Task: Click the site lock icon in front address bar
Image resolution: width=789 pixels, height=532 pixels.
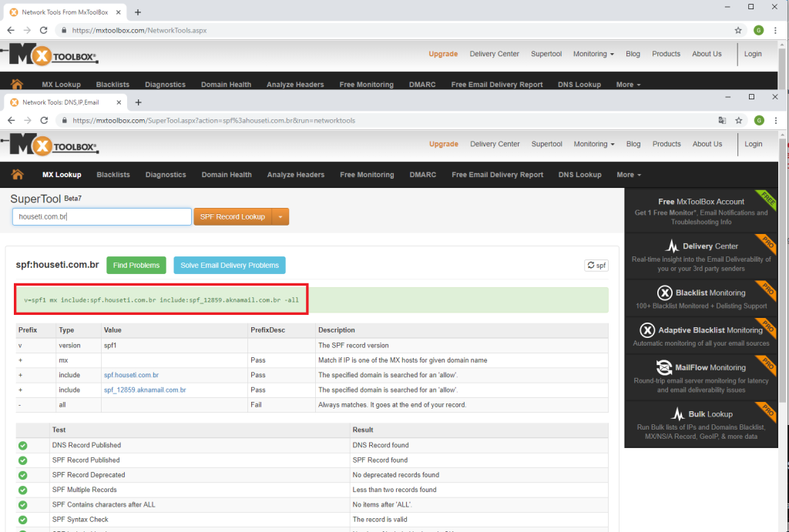Action: (x=64, y=120)
